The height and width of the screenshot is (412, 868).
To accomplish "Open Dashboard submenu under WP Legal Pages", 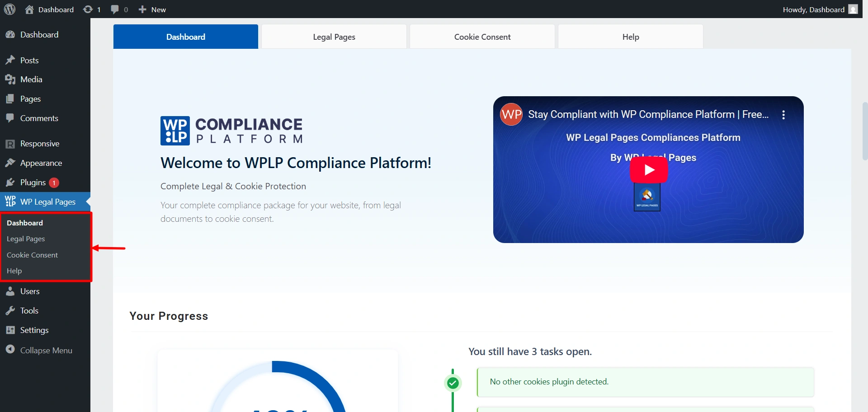I will click(25, 223).
